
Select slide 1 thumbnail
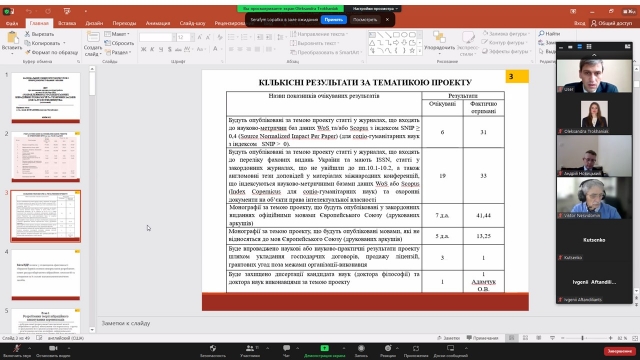pyautogui.click(x=46, y=98)
